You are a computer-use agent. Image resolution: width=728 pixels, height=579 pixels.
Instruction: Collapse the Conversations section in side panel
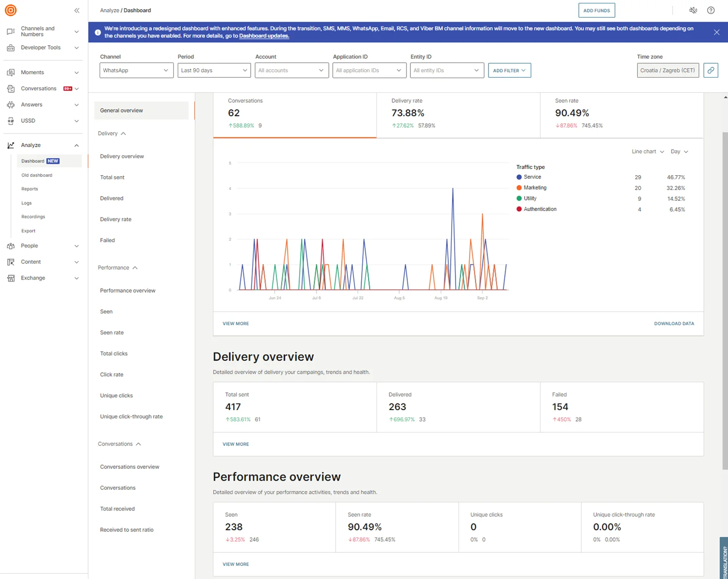tap(119, 444)
